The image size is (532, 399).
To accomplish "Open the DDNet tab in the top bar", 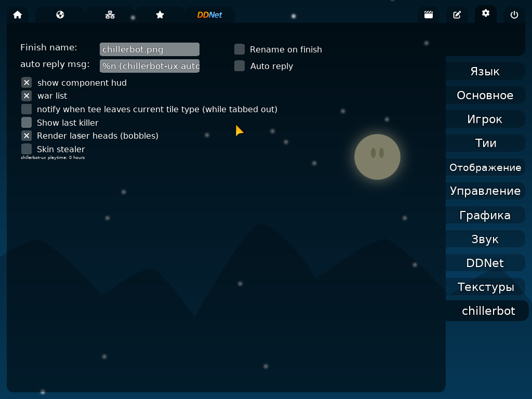I will (x=210, y=15).
